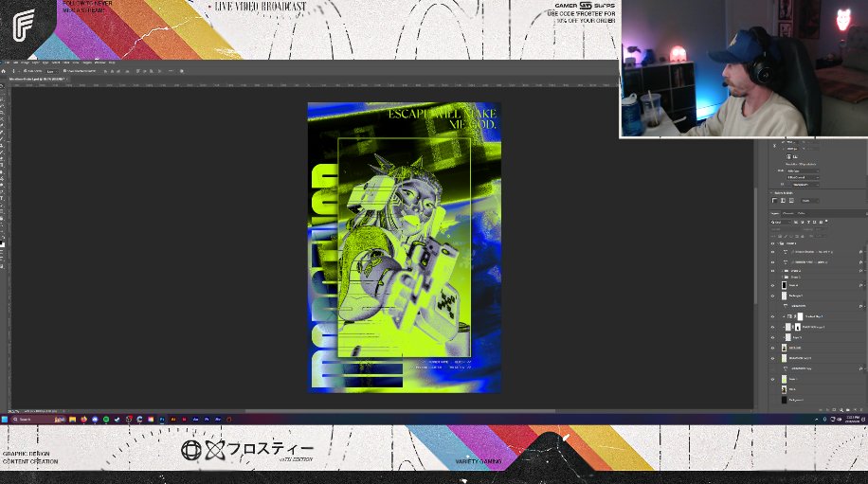The height and width of the screenshot is (484, 868).
Task: Toggle visibility of layer with black thumbnail above Rectangle 1
Action: coord(773,285)
